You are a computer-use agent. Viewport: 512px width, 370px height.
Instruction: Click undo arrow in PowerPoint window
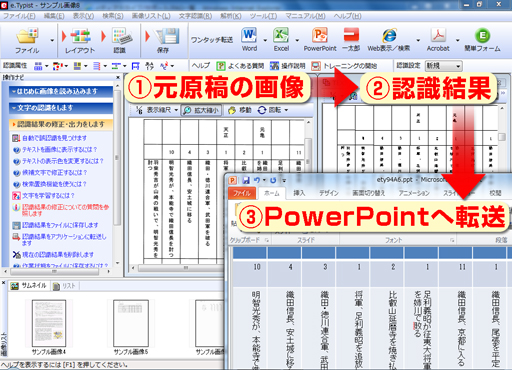click(257, 180)
